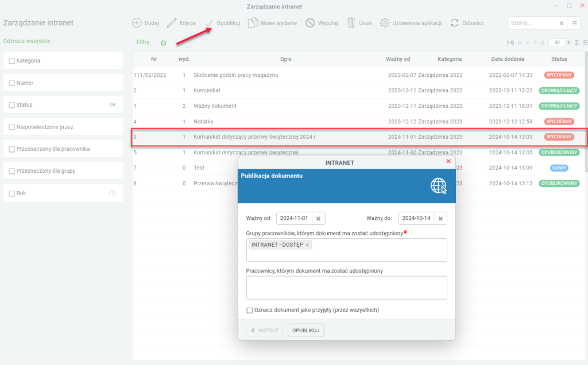Open Ważny od date field

(x=294, y=218)
